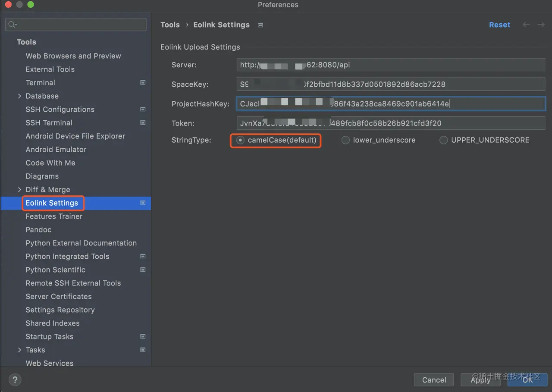Click the search magnifier icon in sidebar
This screenshot has height=392, width=552.
point(12,25)
